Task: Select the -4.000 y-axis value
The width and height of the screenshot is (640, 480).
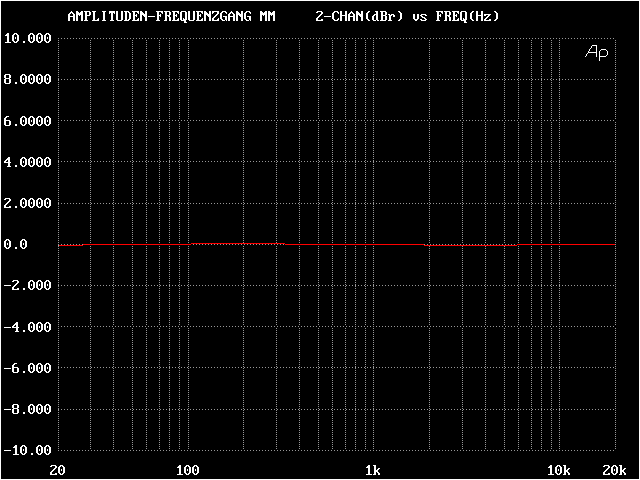Action: coord(28,327)
